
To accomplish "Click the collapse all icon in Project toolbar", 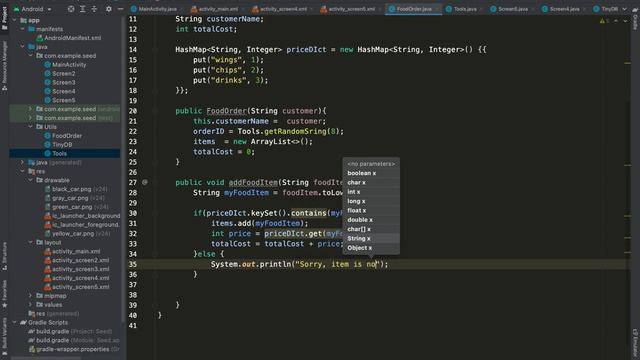I will (94, 9).
